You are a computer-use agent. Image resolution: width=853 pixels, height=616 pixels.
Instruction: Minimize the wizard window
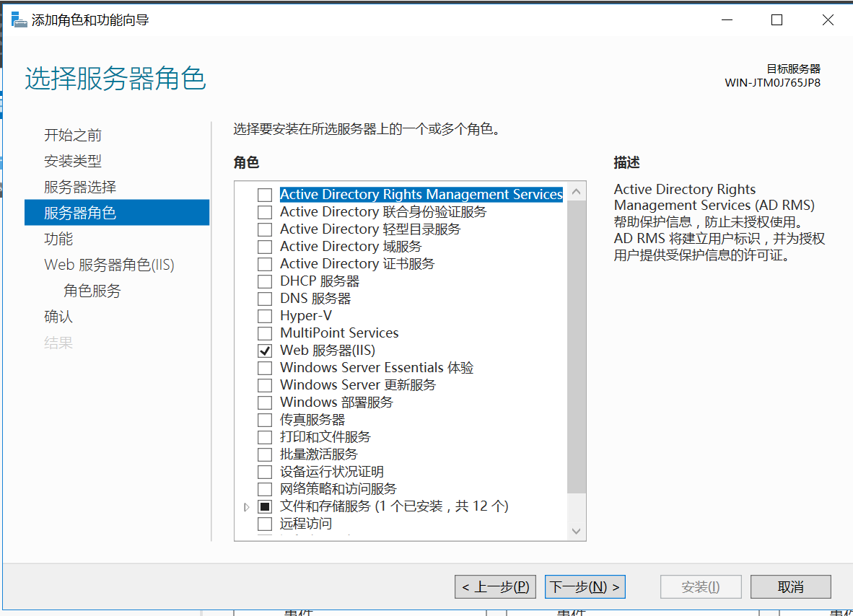coord(727,20)
